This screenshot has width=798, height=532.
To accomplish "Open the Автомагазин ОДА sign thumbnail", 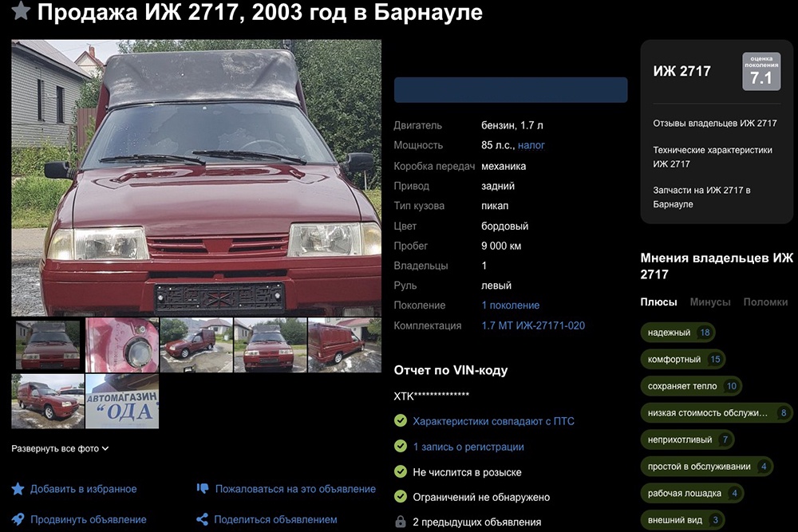I will [x=122, y=401].
